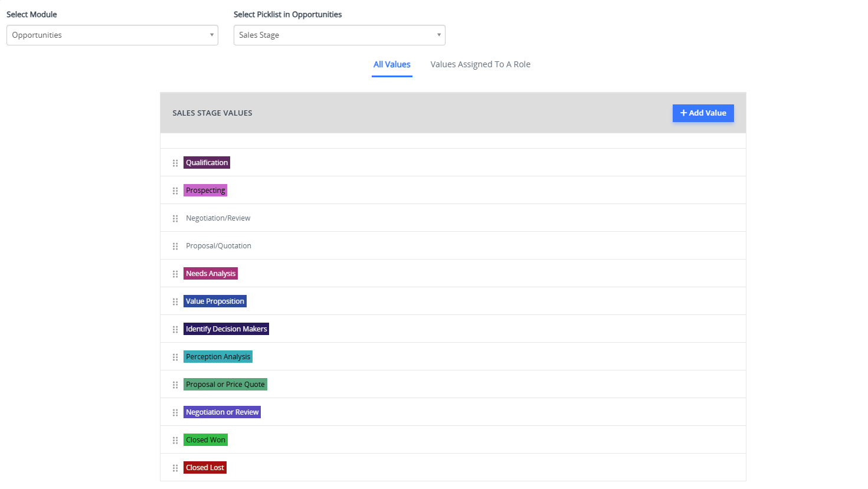The height and width of the screenshot is (489, 868).
Task: Click the Select Module label
Action: click(x=32, y=14)
